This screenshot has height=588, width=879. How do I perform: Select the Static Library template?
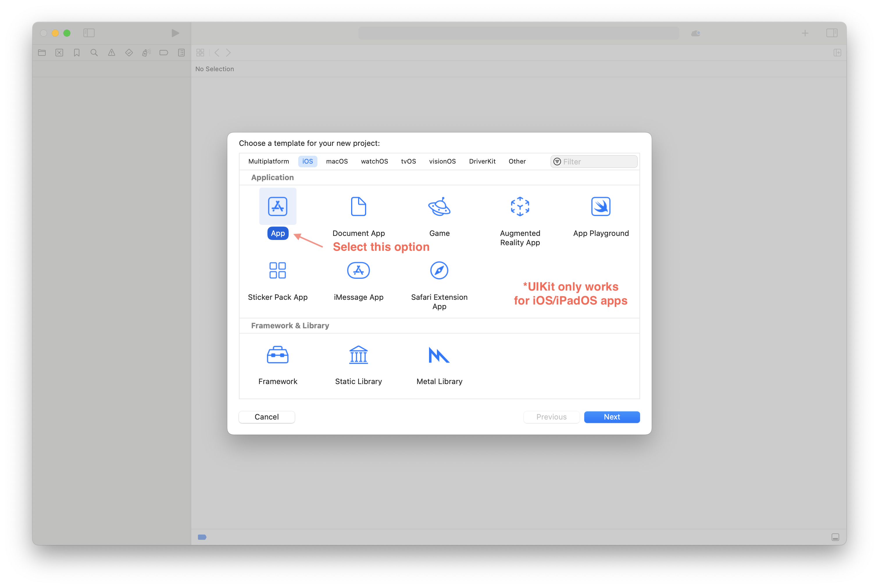click(x=358, y=355)
